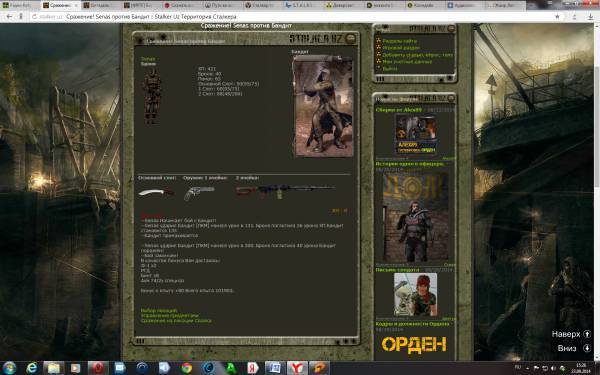This screenshot has height=375, width=600.
Task: Click the browser back arrow
Action: (x=9, y=16)
